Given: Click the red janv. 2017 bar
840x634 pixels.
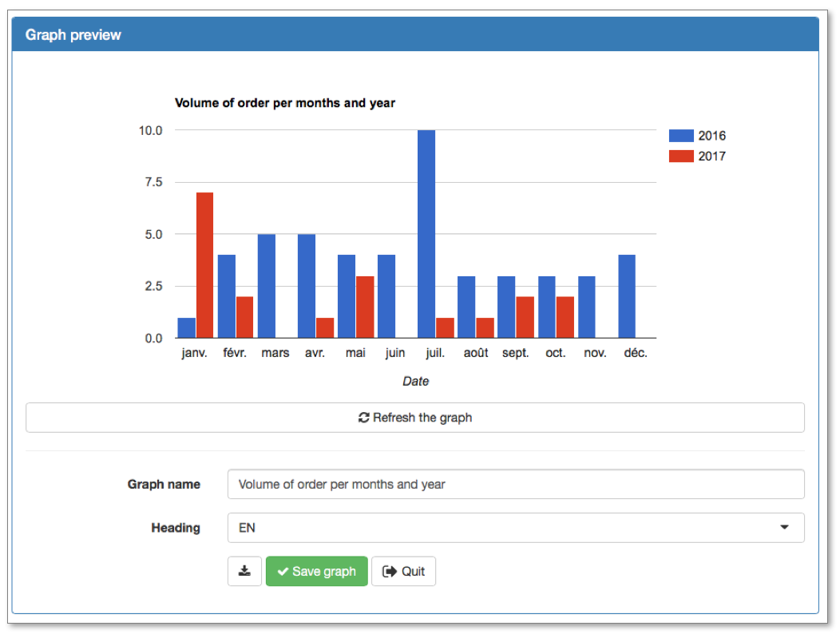Looking at the screenshot, I should point(204,265).
